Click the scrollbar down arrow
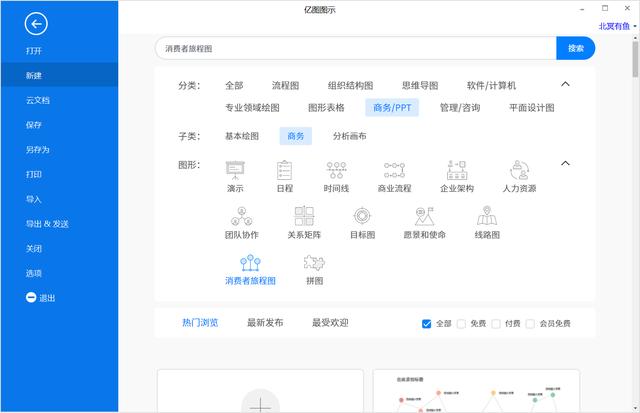Image resolution: width=640 pixels, height=413 pixels. (636, 408)
